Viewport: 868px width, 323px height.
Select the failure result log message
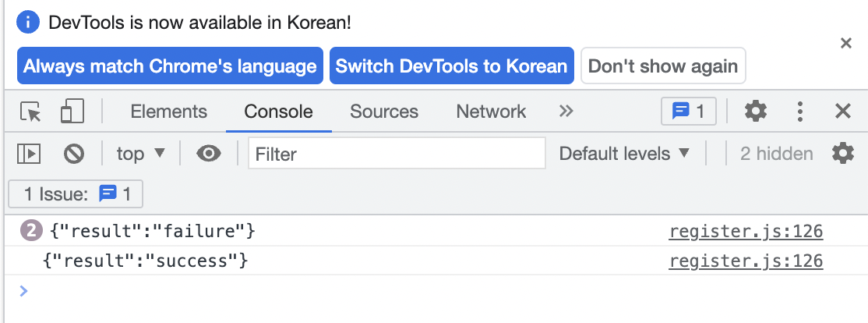(x=153, y=230)
